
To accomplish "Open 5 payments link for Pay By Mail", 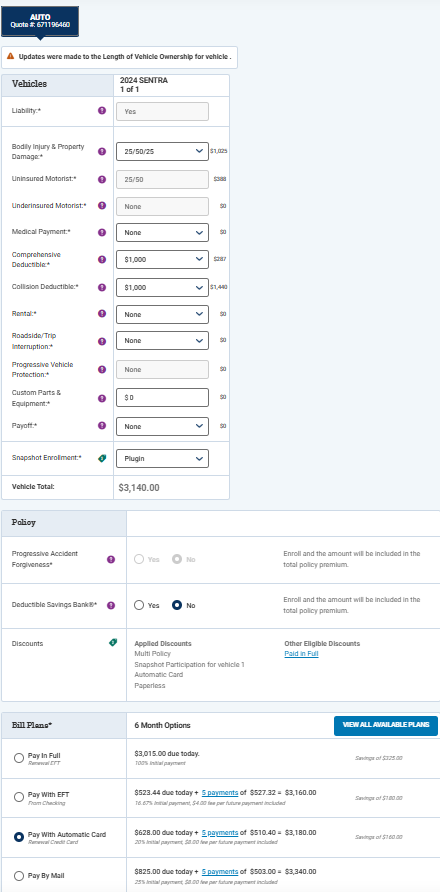I will coord(220,872).
